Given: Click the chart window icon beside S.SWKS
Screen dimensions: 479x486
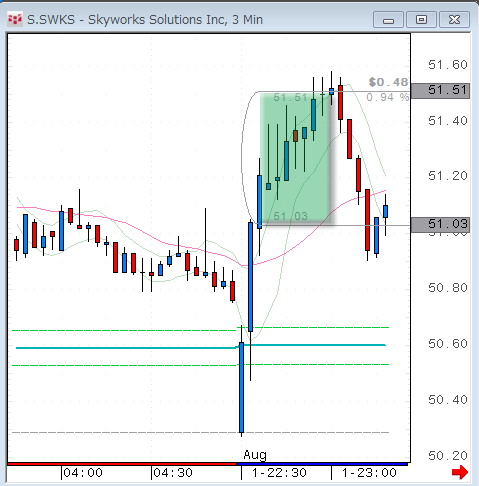Looking at the screenshot, I should click(x=15, y=20).
